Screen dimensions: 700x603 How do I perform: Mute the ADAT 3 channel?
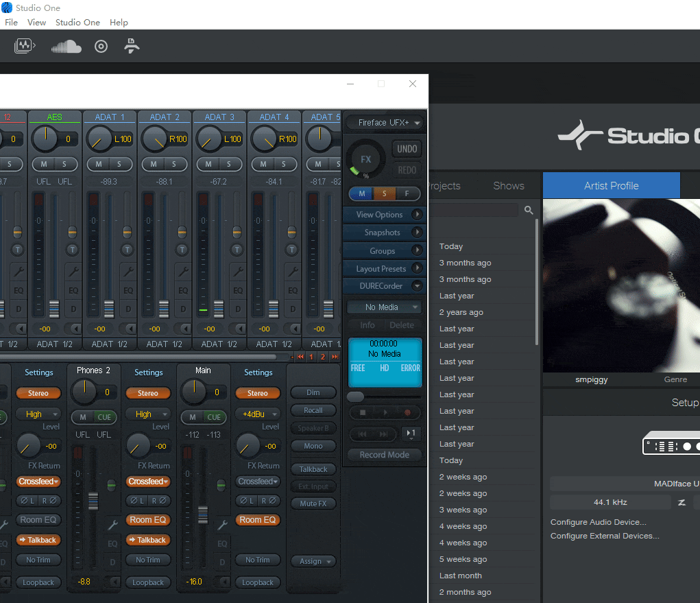[208, 164]
